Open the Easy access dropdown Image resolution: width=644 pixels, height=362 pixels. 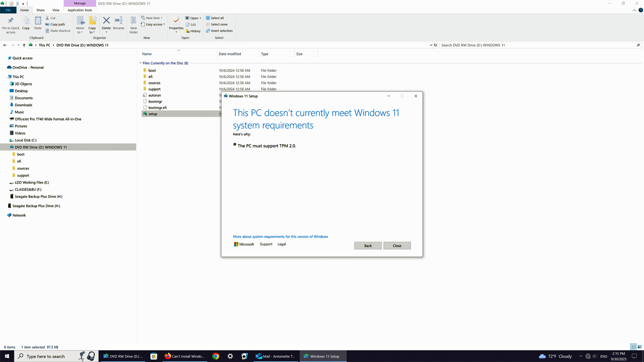tap(153, 24)
